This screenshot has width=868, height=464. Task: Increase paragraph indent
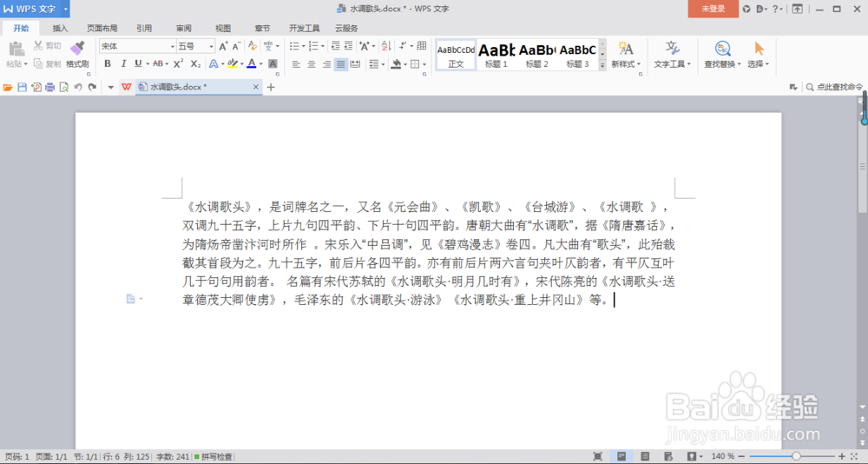pos(348,46)
